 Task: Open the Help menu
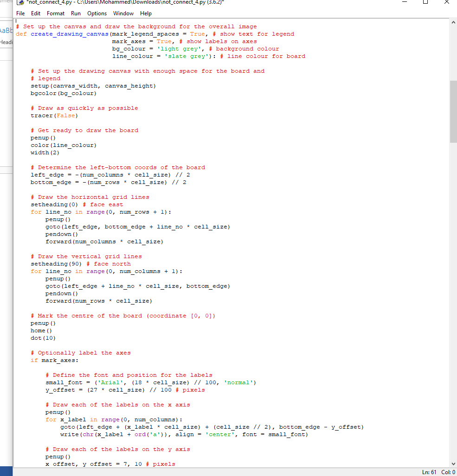[146, 13]
